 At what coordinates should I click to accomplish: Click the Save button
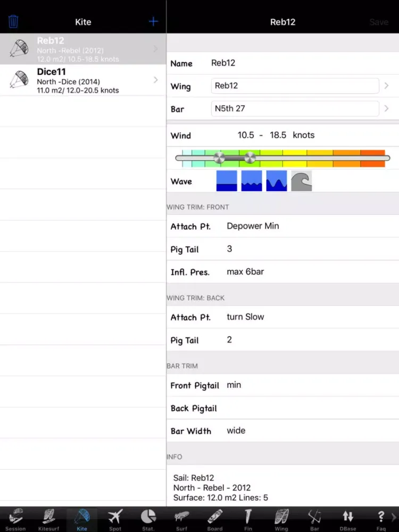tap(379, 22)
